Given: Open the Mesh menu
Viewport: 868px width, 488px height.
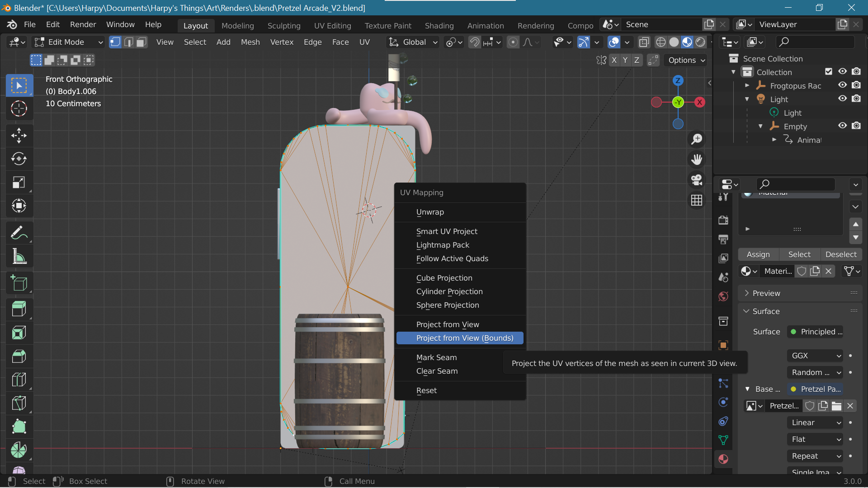Looking at the screenshot, I should [x=250, y=42].
